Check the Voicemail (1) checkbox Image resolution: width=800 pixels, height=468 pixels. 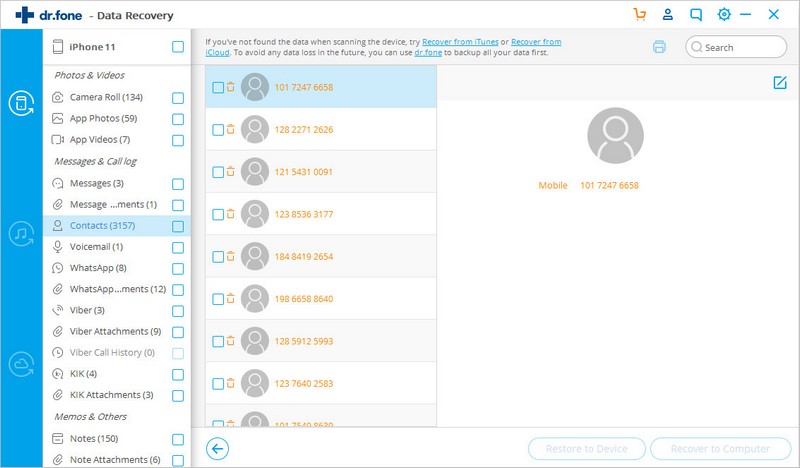pyautogui.click(x=178, y=248)
